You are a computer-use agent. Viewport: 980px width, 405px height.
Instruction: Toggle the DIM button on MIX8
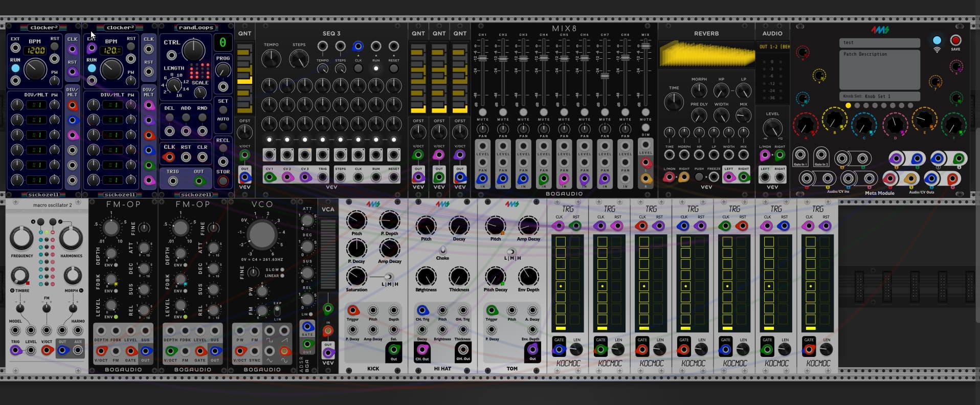[x=645, y=128]
